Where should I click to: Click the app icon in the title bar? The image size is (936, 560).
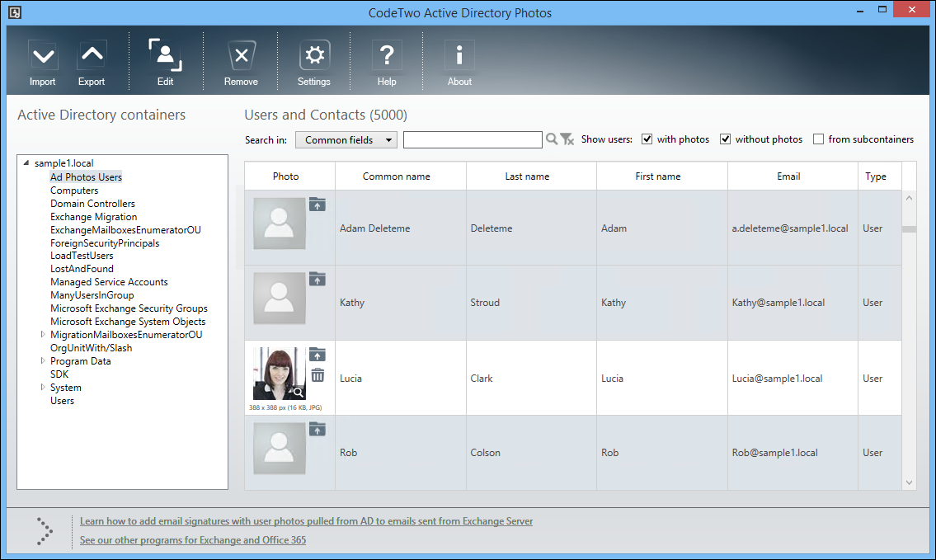point(15,12)
